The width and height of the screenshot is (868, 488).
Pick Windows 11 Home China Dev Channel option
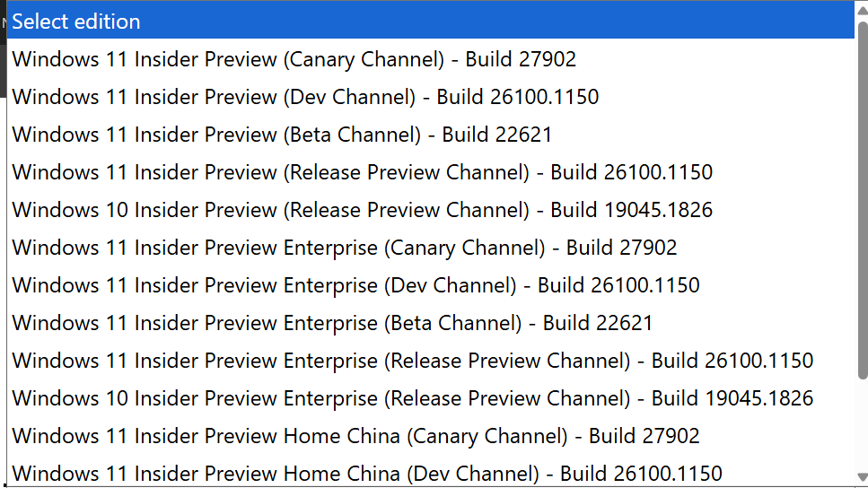431,472
